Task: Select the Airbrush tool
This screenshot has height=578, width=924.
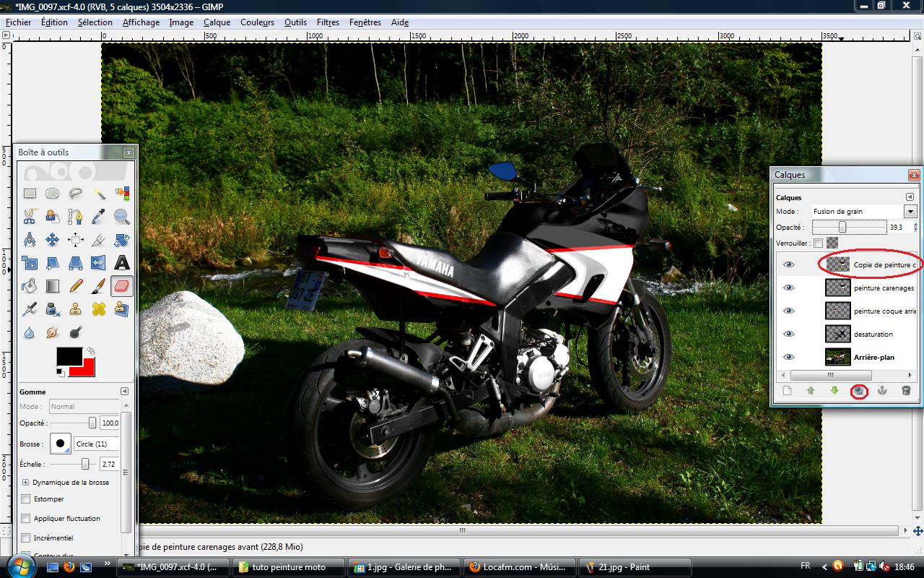Action: point(30,309)
